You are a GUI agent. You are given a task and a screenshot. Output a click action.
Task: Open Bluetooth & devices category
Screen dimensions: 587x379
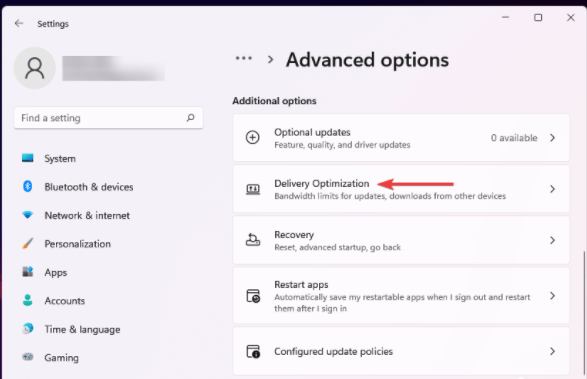(108, 187)
